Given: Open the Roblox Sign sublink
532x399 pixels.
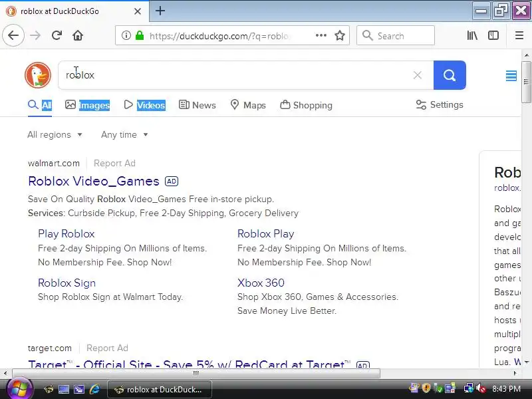Looking at the screenshot, I should coord(66,283).
